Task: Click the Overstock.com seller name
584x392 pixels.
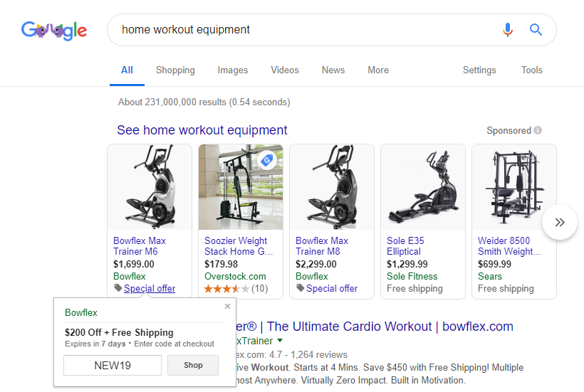Action: point(235,276)
